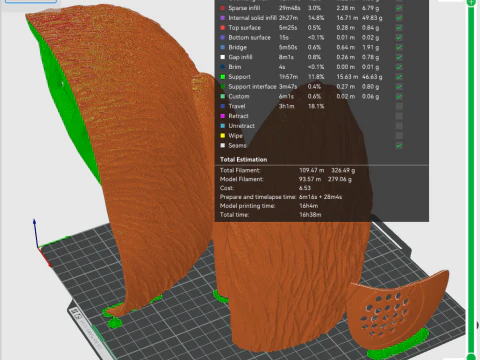Click the Cost value '6.53'
The height and width of the screenshot is (360, 480).
tap(305, 188)
